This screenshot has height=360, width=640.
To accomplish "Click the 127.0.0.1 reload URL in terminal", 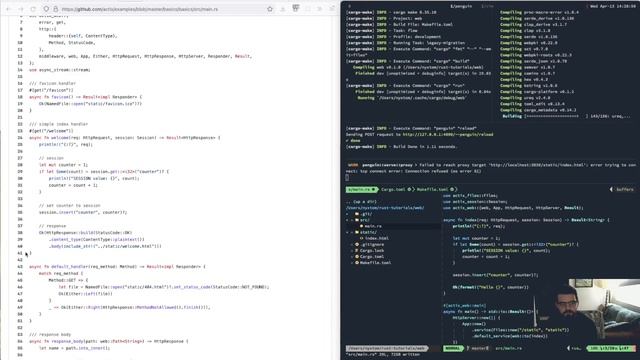I will [x=448, y=134].
